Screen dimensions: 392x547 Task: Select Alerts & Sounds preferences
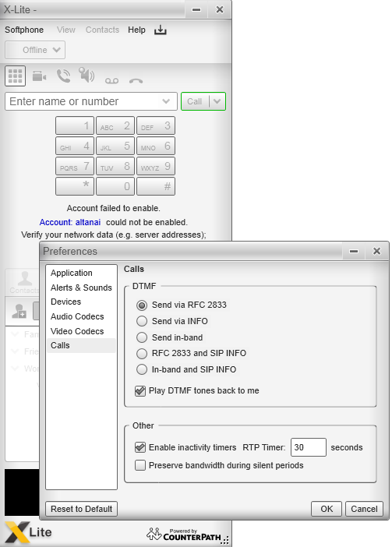[81, 288]
